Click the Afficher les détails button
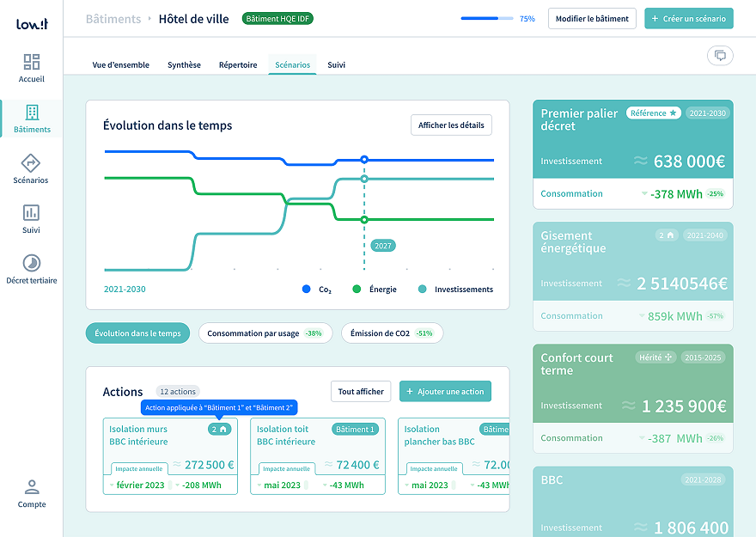 [451, 125]
